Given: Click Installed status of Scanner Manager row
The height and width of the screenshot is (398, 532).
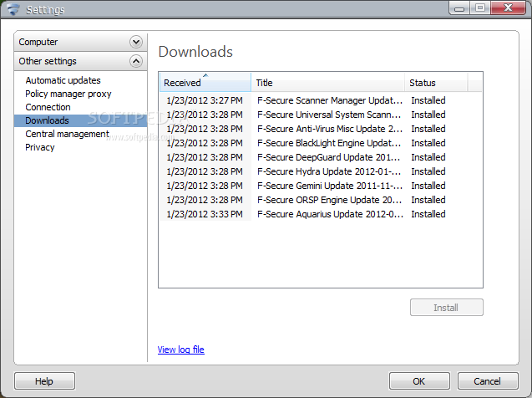Looking at the screenshot, I should click(x=428, y=100).
